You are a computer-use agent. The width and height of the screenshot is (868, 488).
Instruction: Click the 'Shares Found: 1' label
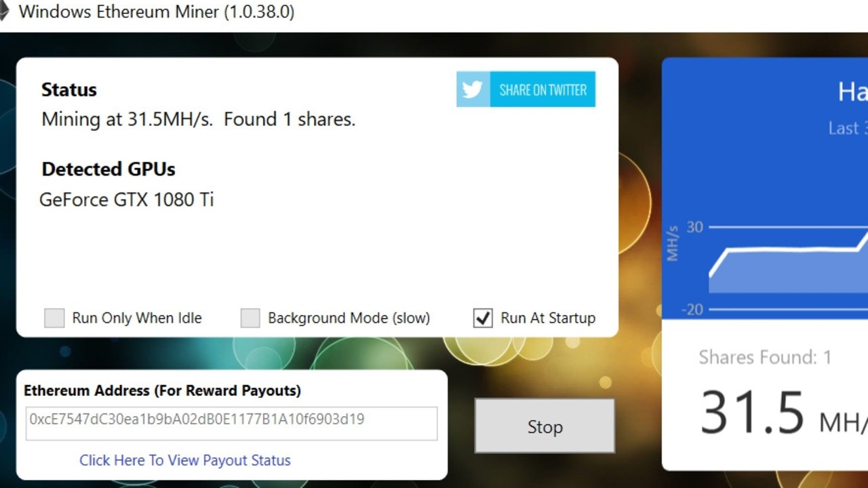tap(765, 357)
